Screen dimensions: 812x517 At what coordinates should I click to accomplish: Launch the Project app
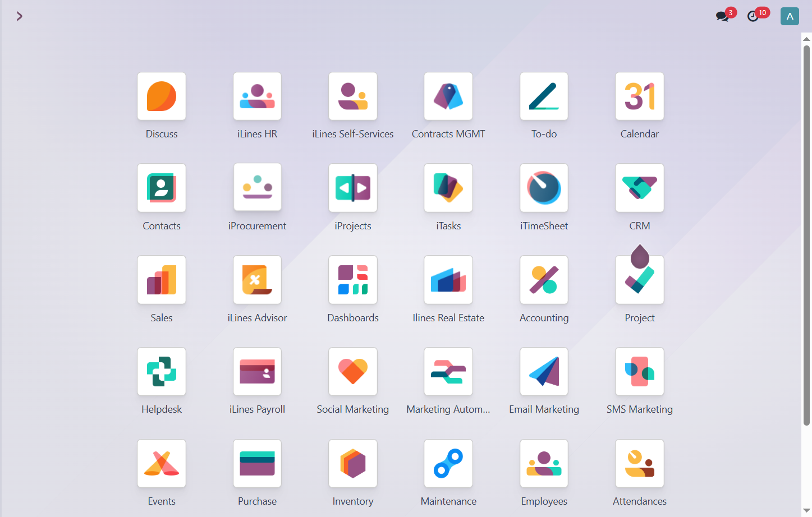(x=640, y=280)
